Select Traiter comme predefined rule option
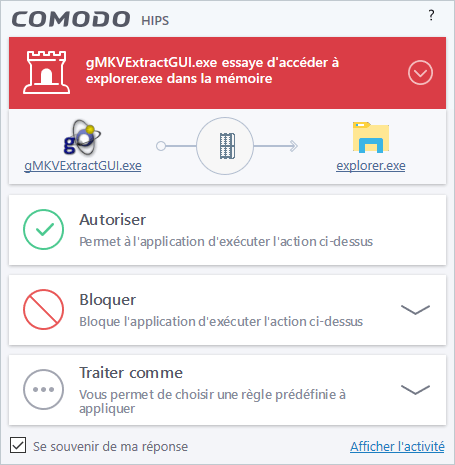455x465 pixels. pyautogui.click(x=227, y=390)
